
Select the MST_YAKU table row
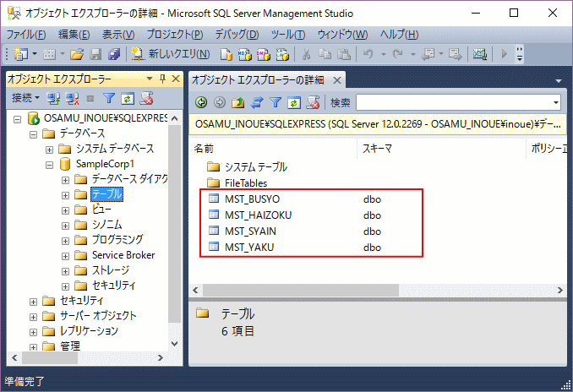(295, 248)
